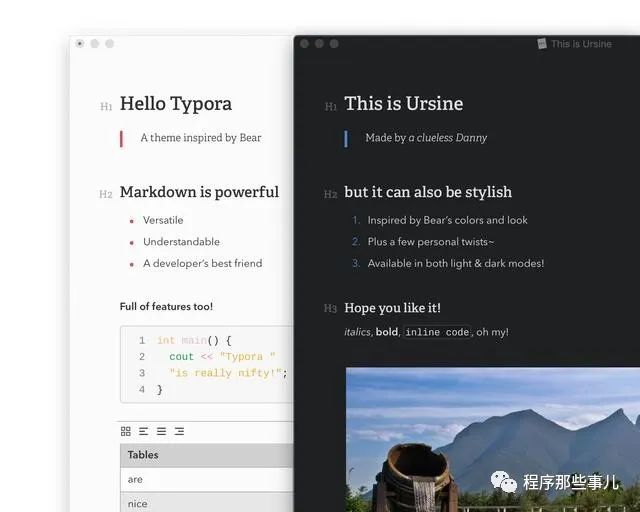Zoom the light Typora window
640x512 pixels.
click(109, 44)
